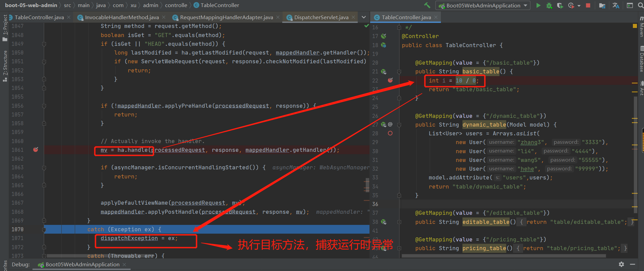Expand folded editable_table method line 38

399,222
